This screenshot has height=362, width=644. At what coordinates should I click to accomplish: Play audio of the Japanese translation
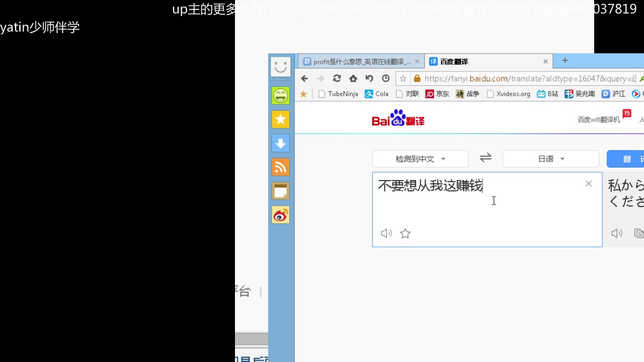617,233
